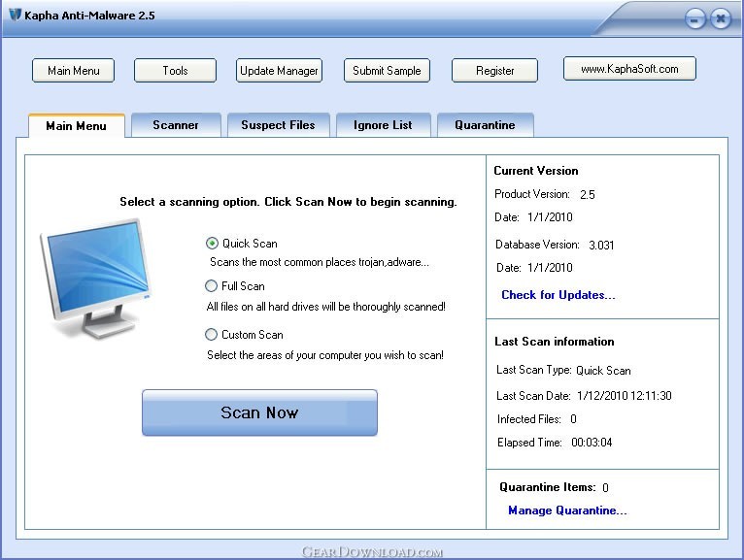Click the Database Version value 3.031
The width and height of the screenshot is (744, 560).
tap(601, 246)
